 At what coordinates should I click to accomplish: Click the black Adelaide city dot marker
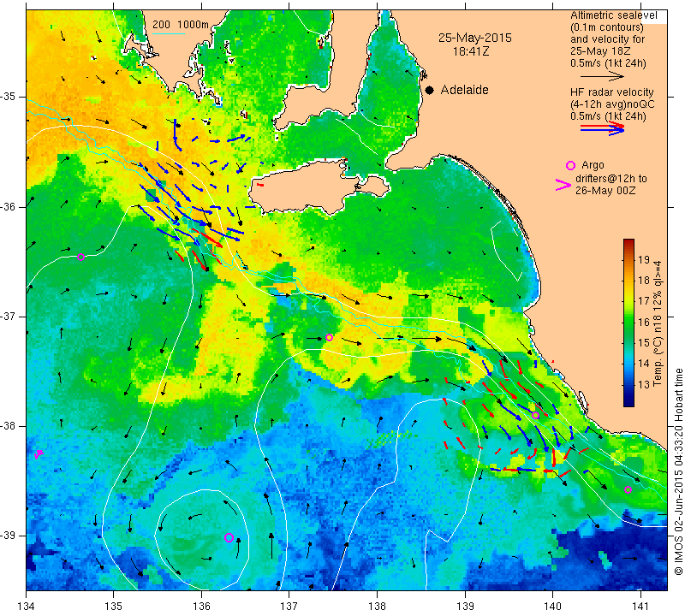(x=430, y=90)
